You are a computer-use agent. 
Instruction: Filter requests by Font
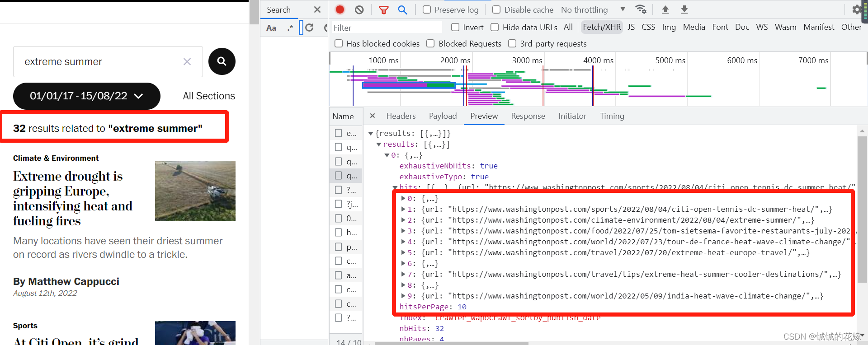720,27
